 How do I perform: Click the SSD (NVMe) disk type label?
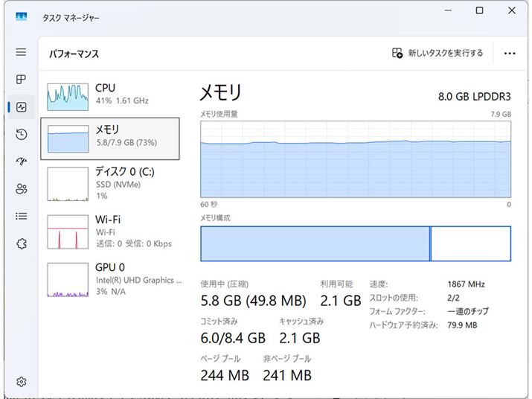(118, 185)
